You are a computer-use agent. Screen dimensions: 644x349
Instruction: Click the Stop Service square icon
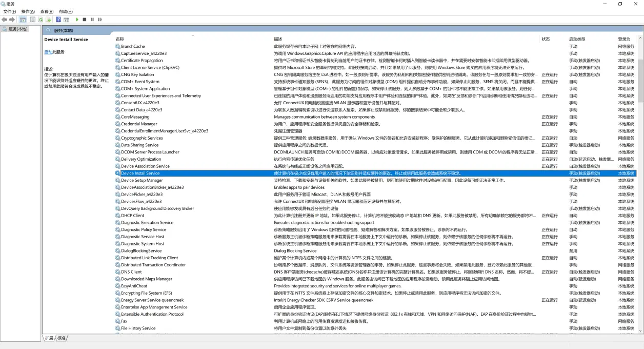pos(85,20)
